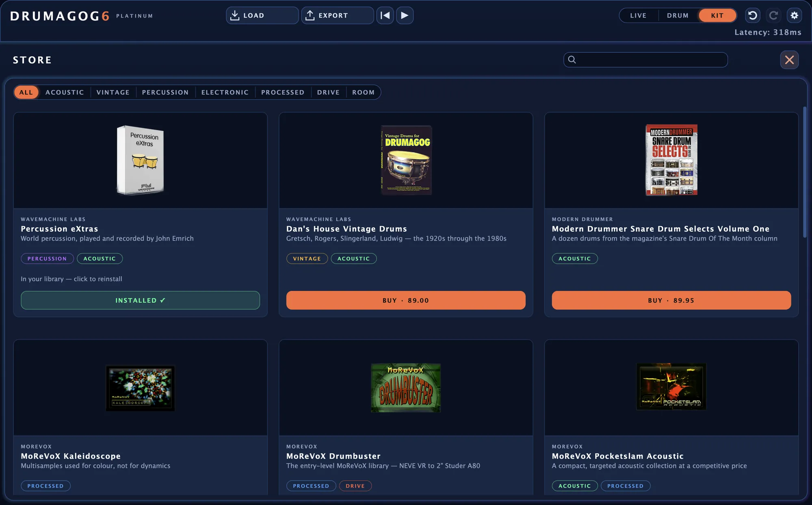Click the Percussion eXtras title
Image resolution: width=812 pixels, height=505 pixels.
(59, 229)
